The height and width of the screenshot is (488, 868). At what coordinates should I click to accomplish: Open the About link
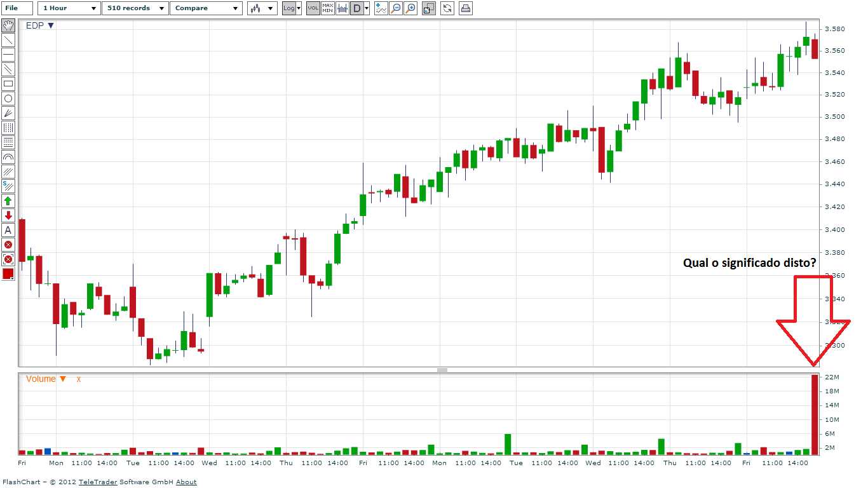click(x=186, y=482)
